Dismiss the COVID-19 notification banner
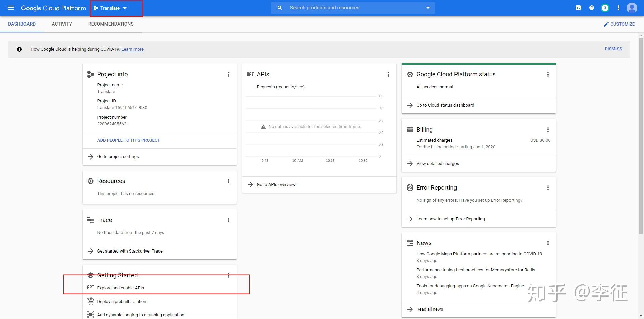 tap(613, 49)
